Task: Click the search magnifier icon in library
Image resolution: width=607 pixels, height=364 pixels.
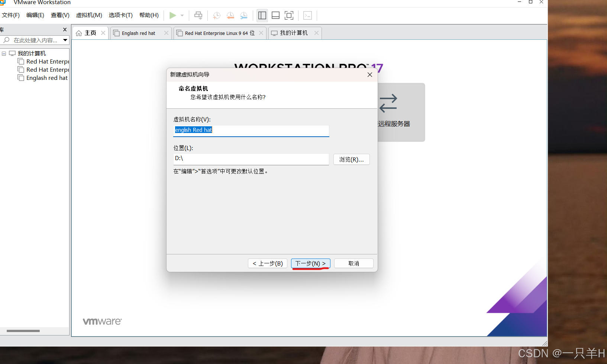Action: pyautogui.click(x=6, y=40)
